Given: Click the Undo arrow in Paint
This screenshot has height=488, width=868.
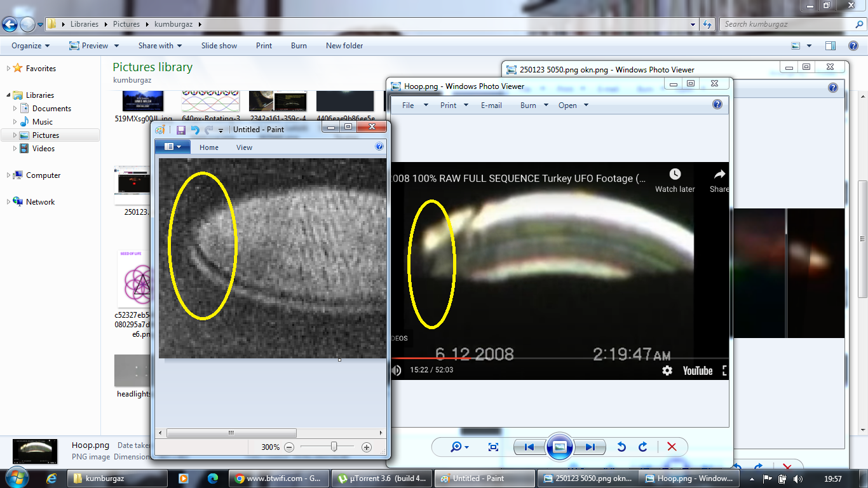Looking at the screenshot, I should click(x=195, y=130).
